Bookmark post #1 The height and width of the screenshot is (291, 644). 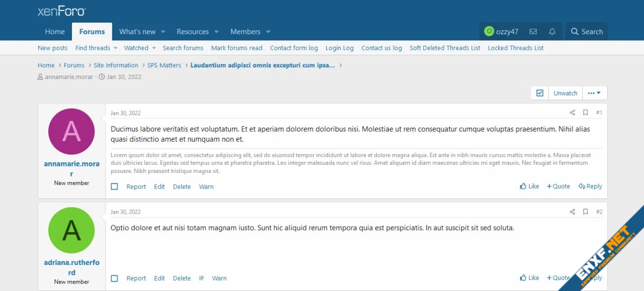[585, 113]
